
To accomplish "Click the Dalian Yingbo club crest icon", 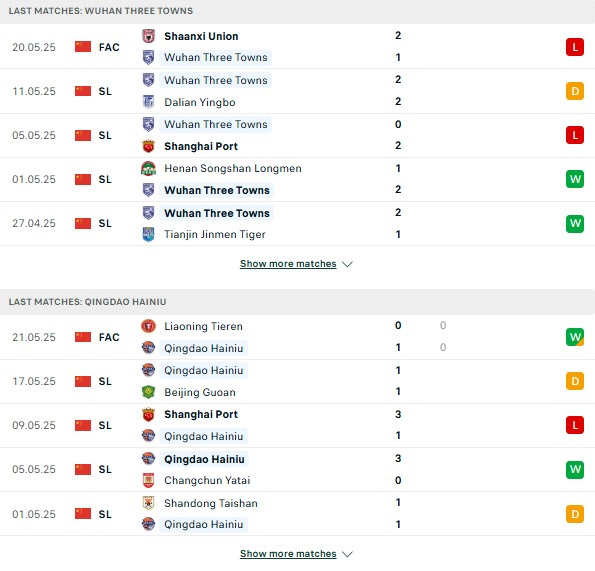I will tap(148, 102).
